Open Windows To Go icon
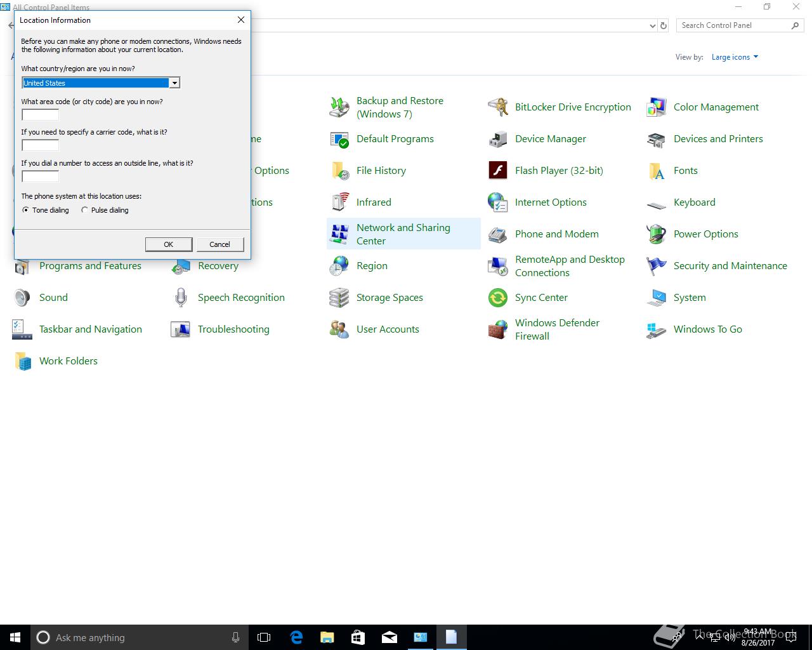This screenshot has height=650, width=812. (657, 329)
